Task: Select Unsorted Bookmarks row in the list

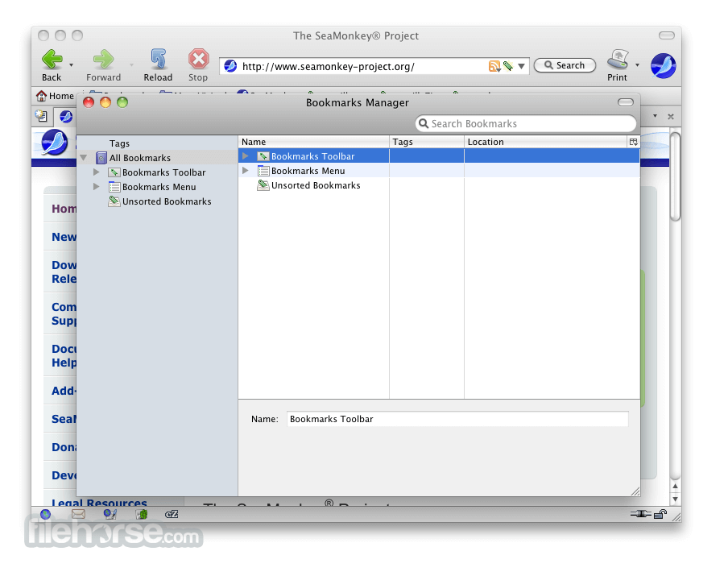Action: pos(439,184)
